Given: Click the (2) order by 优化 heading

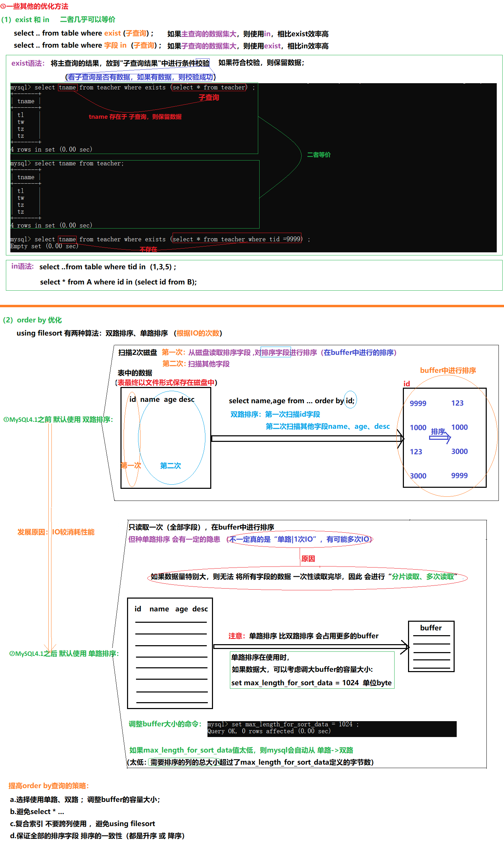Looking at the screenshot, I should [32, 320].
